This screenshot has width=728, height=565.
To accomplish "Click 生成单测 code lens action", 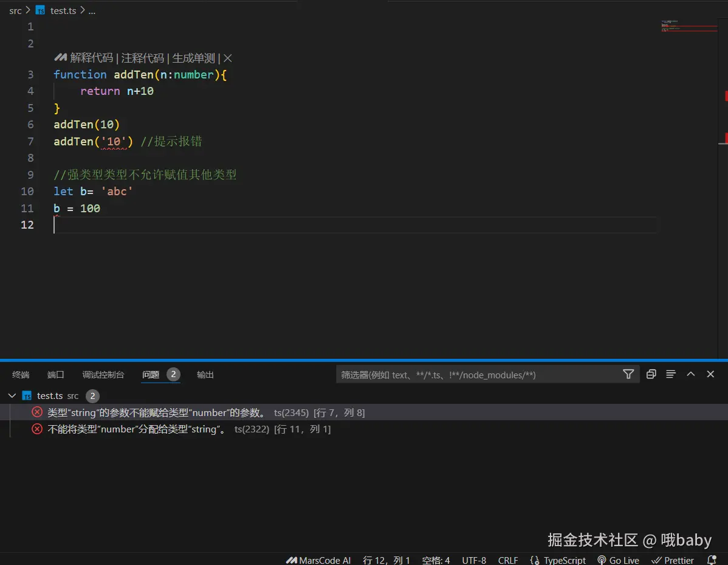I will click(x=194, y=58).
